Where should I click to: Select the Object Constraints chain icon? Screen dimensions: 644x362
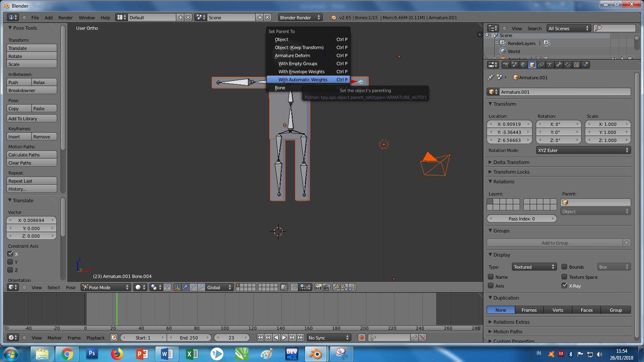click(542, 65)
